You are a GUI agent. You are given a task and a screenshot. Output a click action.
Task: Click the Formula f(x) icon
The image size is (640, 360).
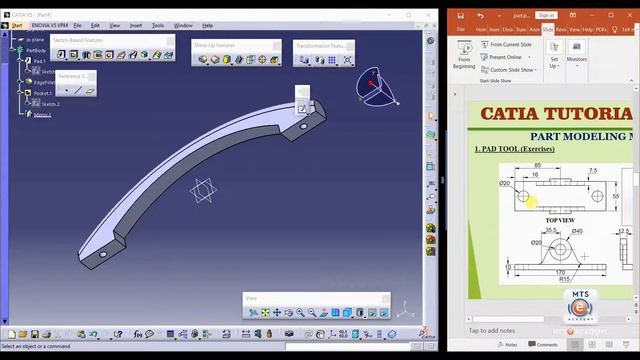pos(138,334)
